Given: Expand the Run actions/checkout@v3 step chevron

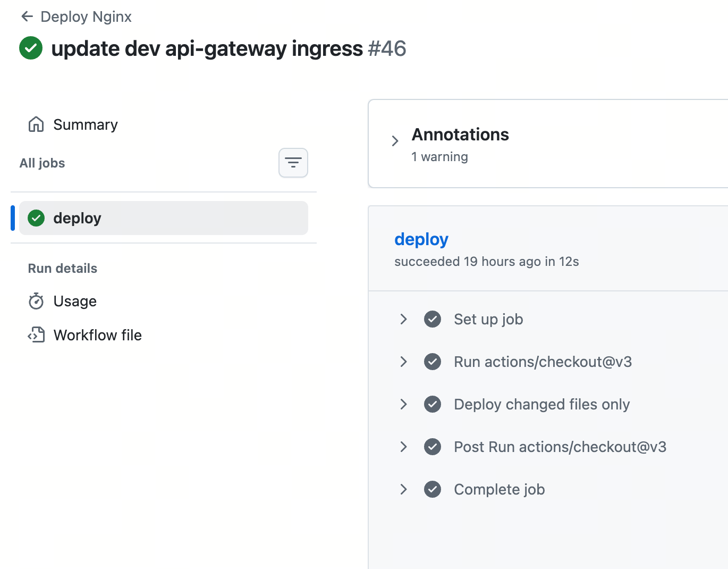Looking at the screenshot, I should 403,362.
